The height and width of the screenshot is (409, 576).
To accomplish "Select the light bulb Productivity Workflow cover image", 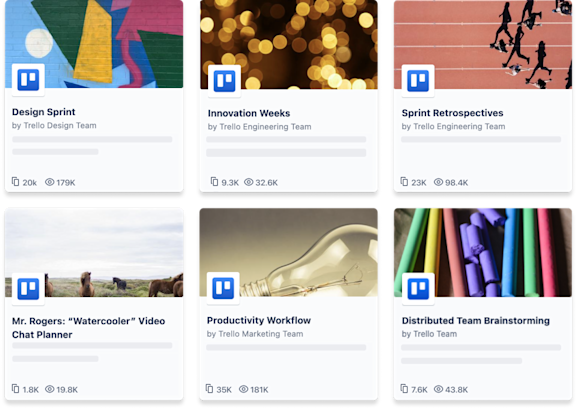I will click(288, 252).
